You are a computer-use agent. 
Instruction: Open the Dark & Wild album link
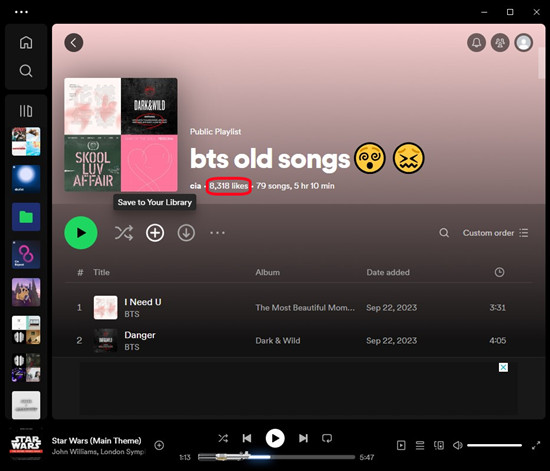278,341
